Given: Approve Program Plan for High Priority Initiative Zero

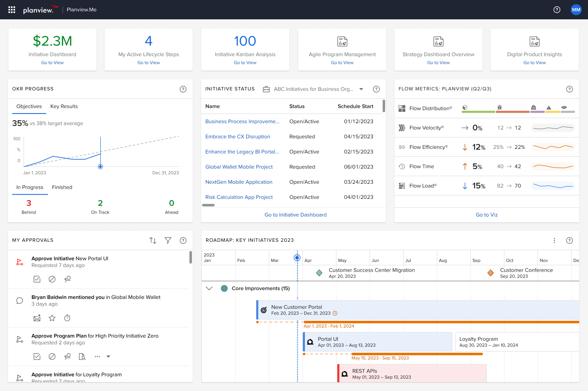Looking at the screenshot, I should click(37, 357).
